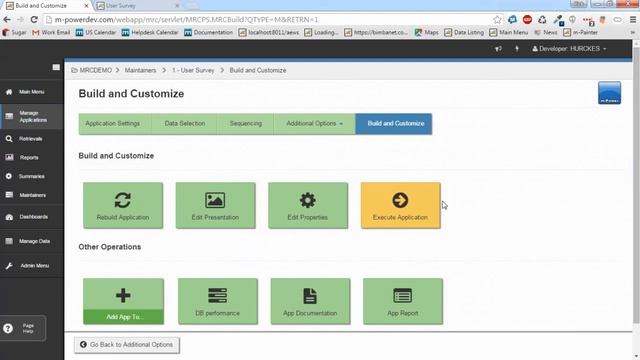The height and width of the screenshot is (360, 640).
Task: Open Page Help button
Action: 22,328
